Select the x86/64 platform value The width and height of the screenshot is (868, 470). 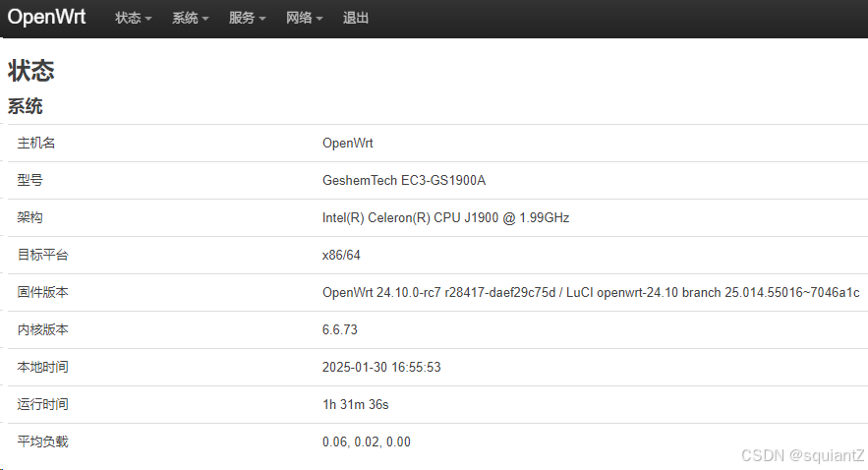pos(341,256)
